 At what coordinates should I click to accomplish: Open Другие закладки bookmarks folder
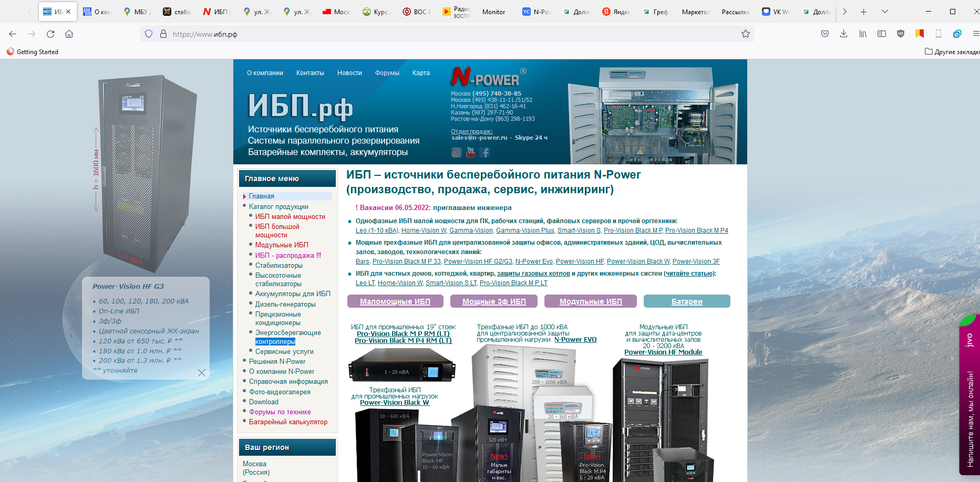pos(952,51)
